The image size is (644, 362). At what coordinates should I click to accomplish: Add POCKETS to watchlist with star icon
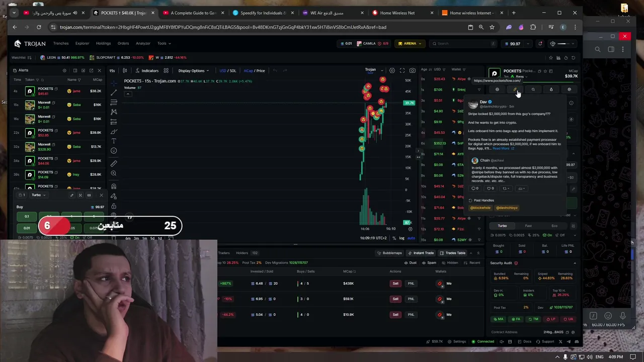[545, 71]
